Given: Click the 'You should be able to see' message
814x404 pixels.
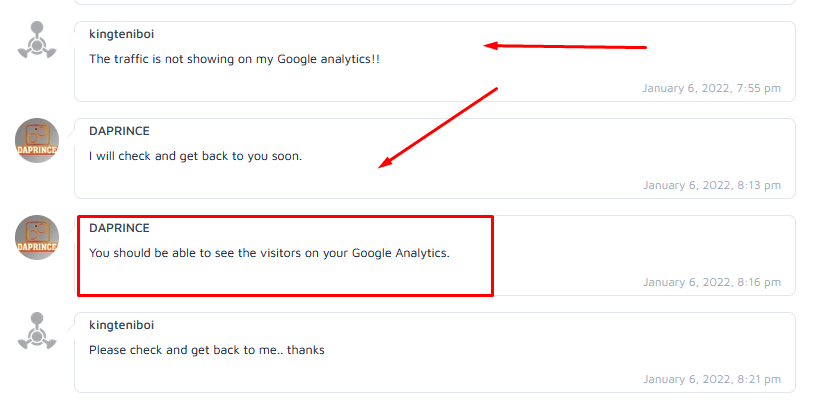Looking at the screenshot, I should (x=269, y=253).
